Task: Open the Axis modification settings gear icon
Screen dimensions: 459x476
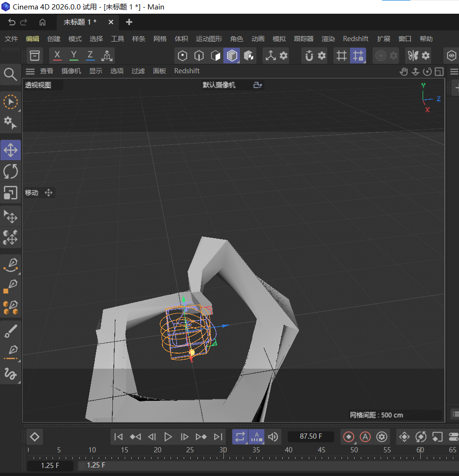Action: pos(284,55)
